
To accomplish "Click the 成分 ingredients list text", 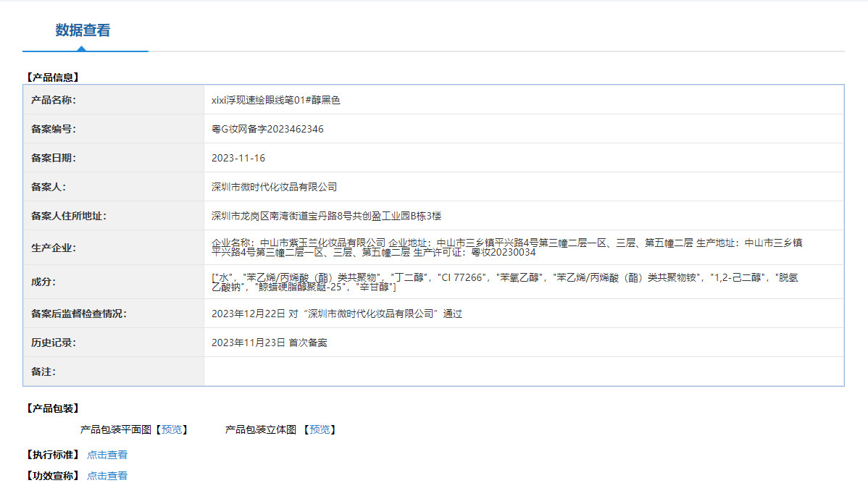I will pyautogui.click(x=505, y=282).
